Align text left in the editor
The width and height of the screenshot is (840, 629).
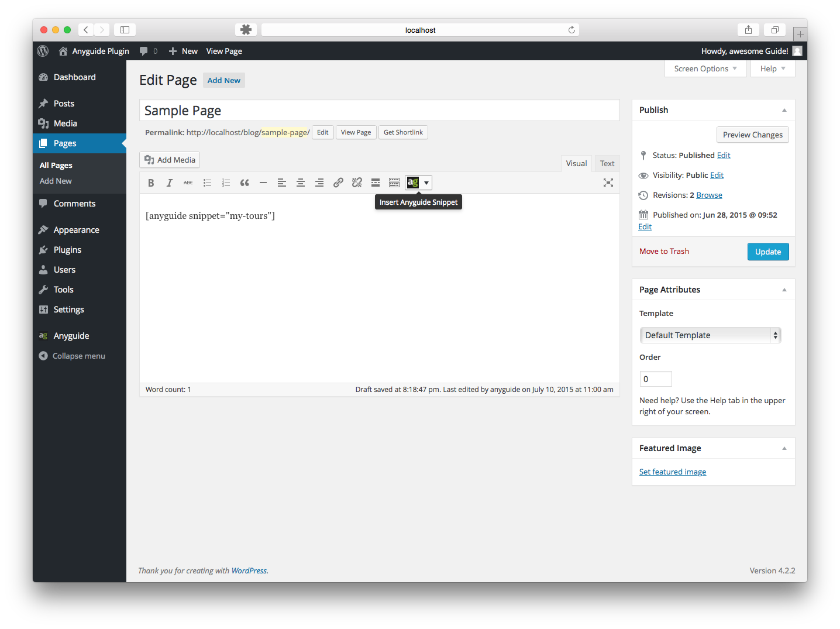(x=282, y=183)
